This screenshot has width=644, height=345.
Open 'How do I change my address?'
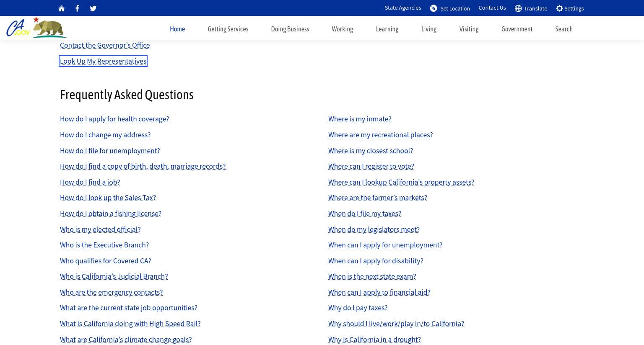105,135
